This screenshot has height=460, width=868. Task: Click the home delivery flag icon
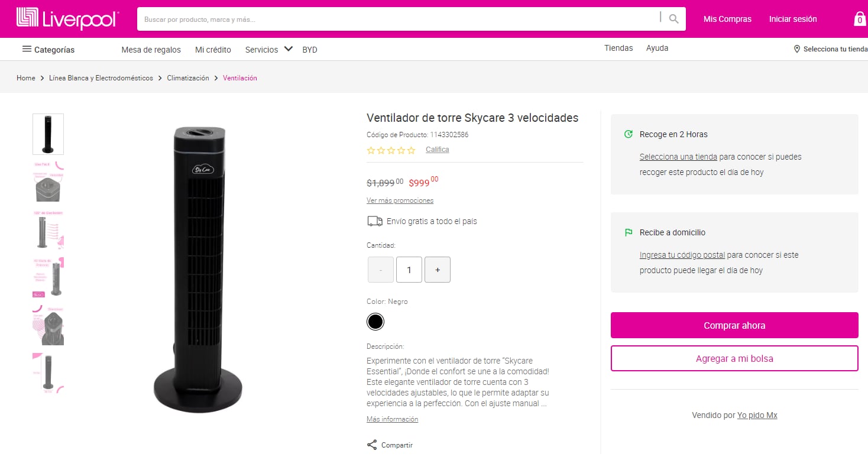[x=628, y=232]
